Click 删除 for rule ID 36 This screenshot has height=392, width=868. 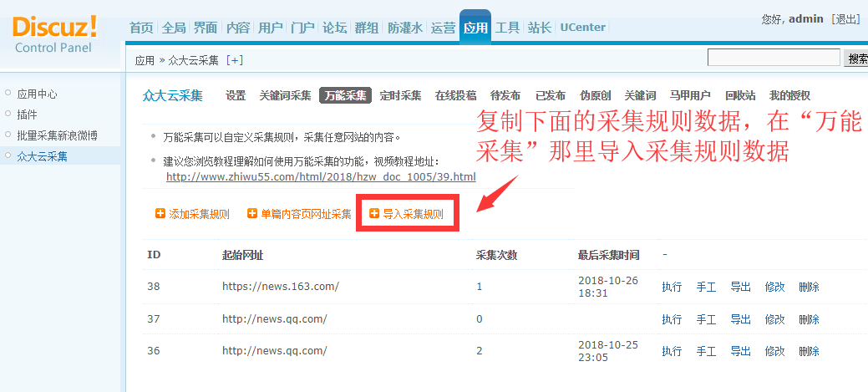coord(809,351)
